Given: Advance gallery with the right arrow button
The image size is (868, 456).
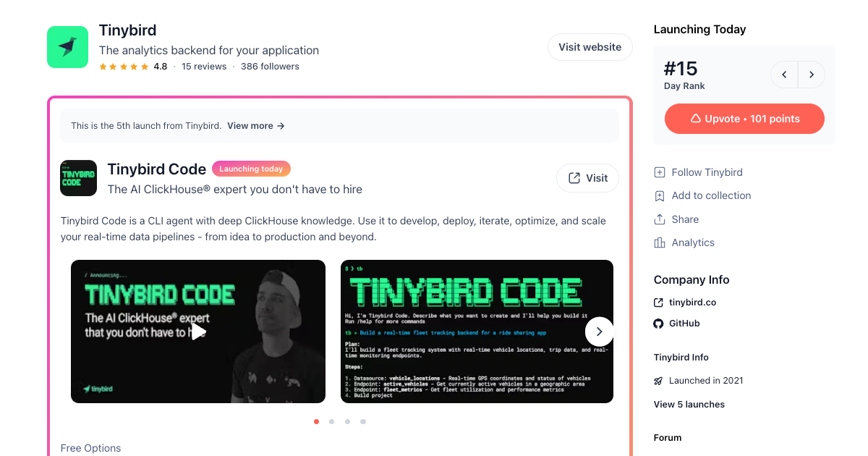Looking at the screenshot, I should point(599,332).
